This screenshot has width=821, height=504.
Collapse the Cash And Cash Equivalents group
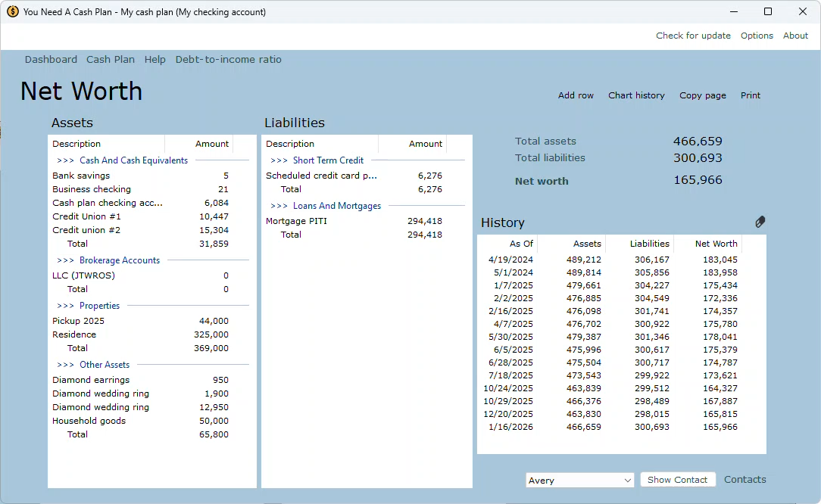(133, 160)
